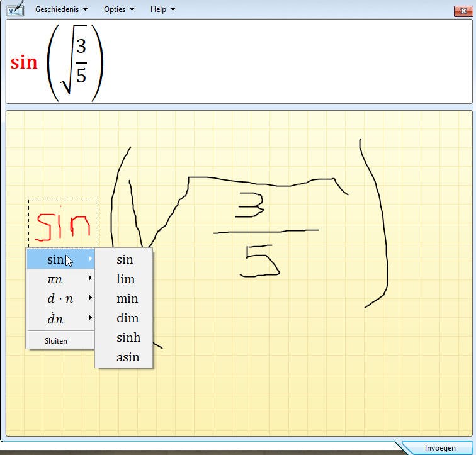Select the highlighted 'sin' correction entry

(x=60, y=259)
